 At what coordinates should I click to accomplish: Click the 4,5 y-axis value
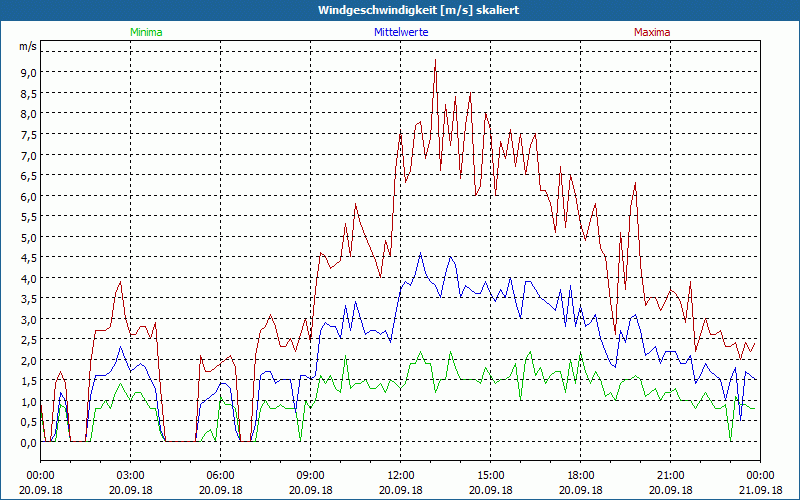click(x=29, y=258)
